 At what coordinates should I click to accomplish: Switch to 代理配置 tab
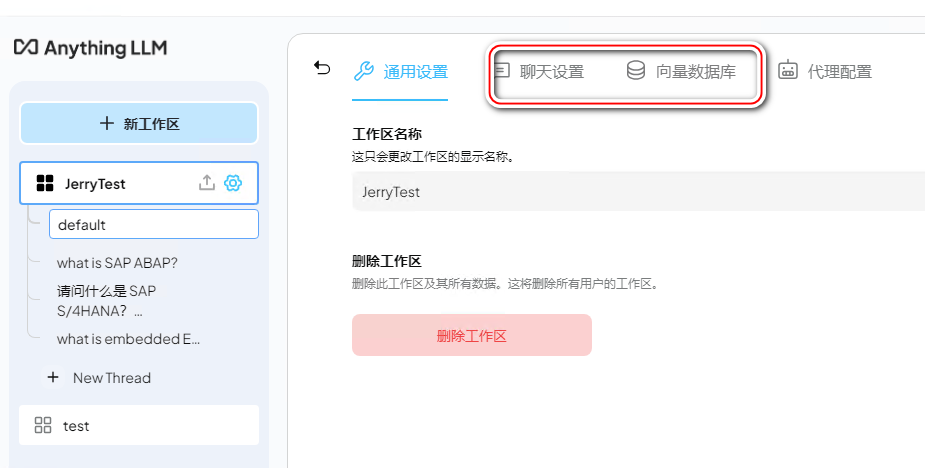825,72
